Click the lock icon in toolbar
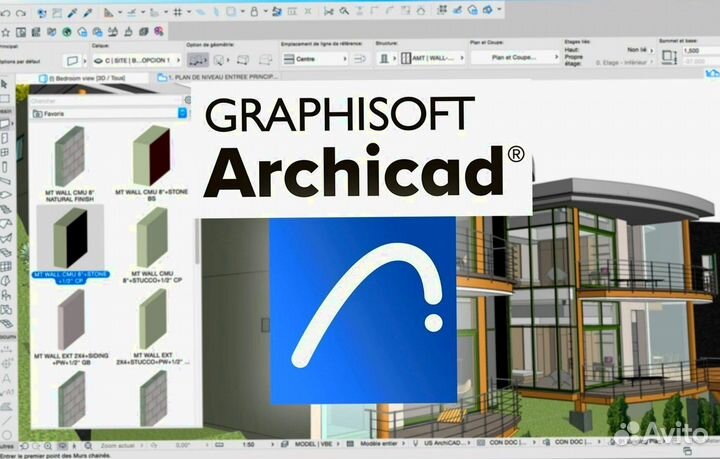This screenshot has width=720, height=459. (254, 11)
